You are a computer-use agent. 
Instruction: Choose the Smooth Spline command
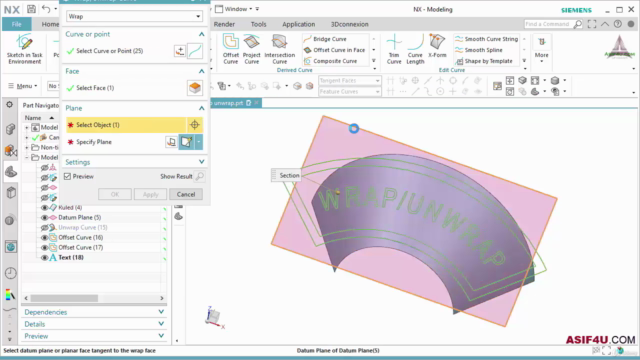tap(479, 50)
